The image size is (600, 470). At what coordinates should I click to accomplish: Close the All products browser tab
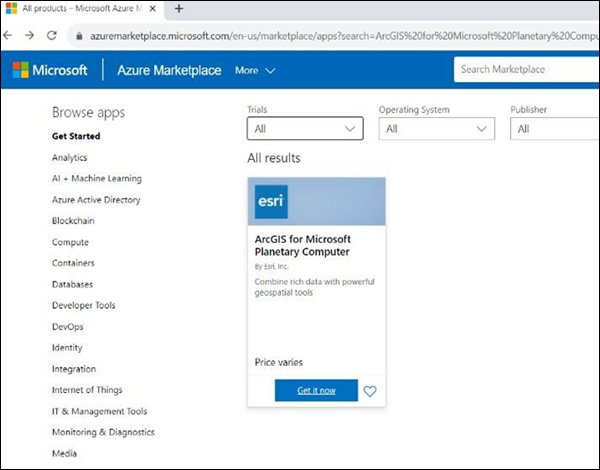click(155, 9)
